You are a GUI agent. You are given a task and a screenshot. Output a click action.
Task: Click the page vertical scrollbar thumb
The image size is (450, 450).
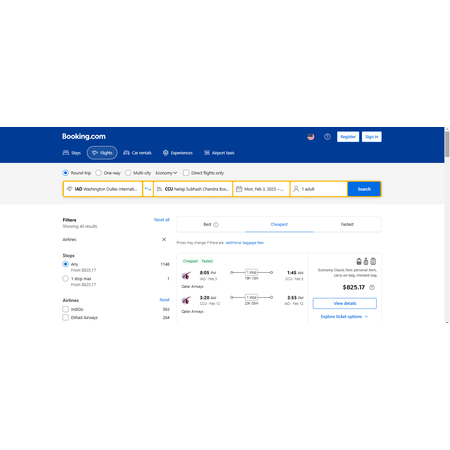pos(447,144)
